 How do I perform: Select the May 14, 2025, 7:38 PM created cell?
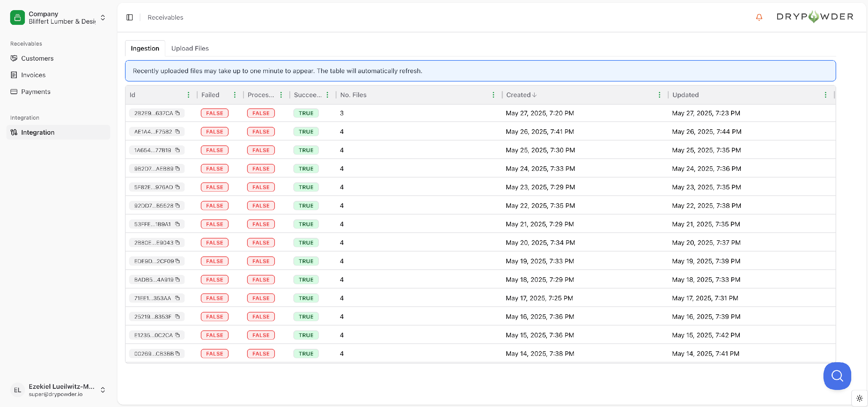coord(540,354)
